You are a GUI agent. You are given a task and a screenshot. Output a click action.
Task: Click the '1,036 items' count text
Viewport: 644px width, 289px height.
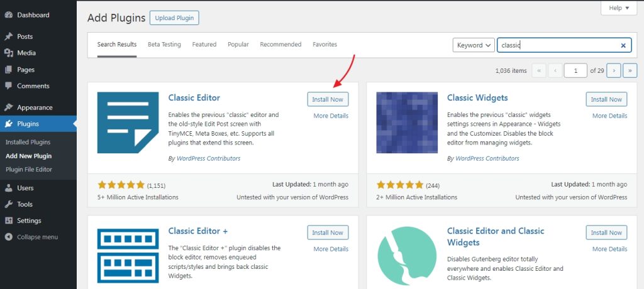[x=511, y=70]
